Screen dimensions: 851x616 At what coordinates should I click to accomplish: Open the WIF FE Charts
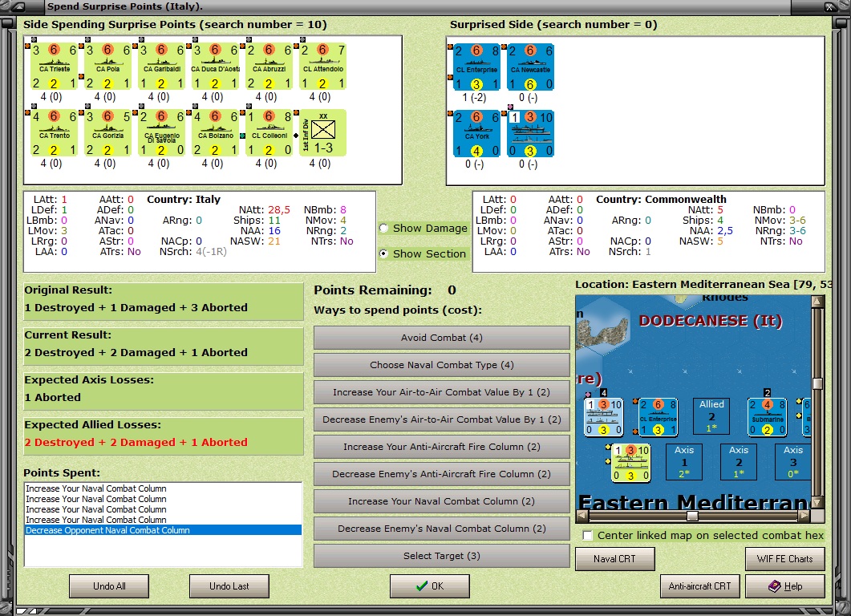click(784, 559)
